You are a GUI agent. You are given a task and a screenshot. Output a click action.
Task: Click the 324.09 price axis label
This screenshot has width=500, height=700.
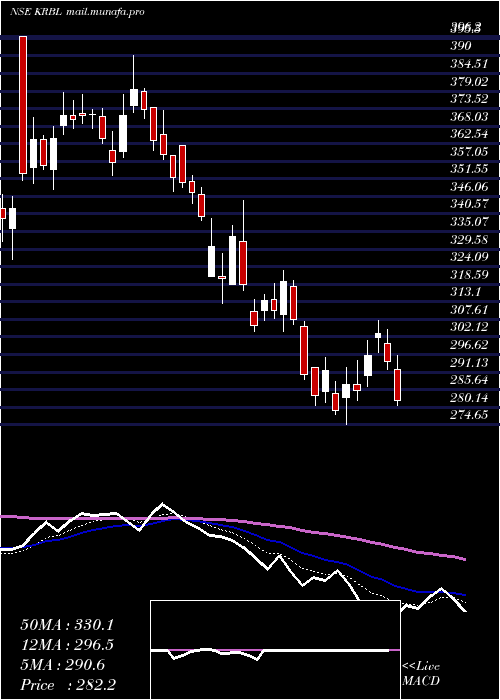click(x=468, y=257)
